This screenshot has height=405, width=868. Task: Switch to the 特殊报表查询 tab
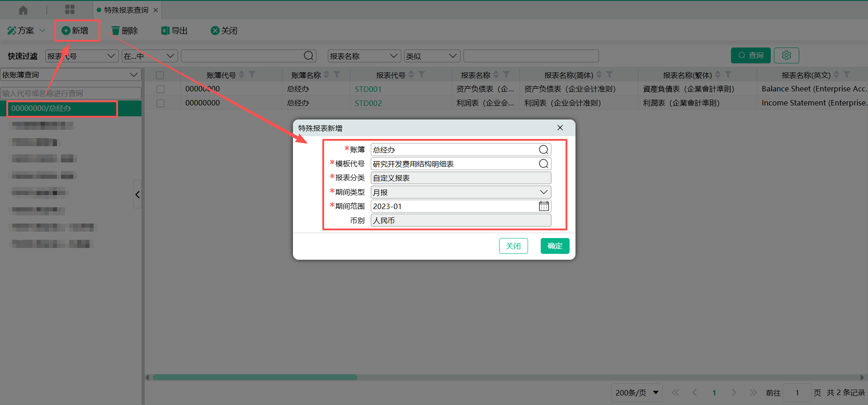pyautogui.click(x=126, y=10)
